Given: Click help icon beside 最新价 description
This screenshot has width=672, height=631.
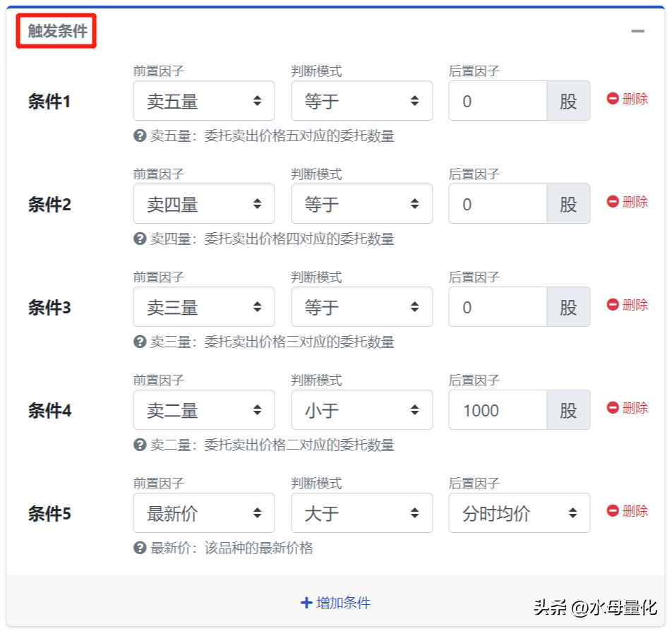Looking at the screenshot, I should pyautogui.click(x=140, y=548).
